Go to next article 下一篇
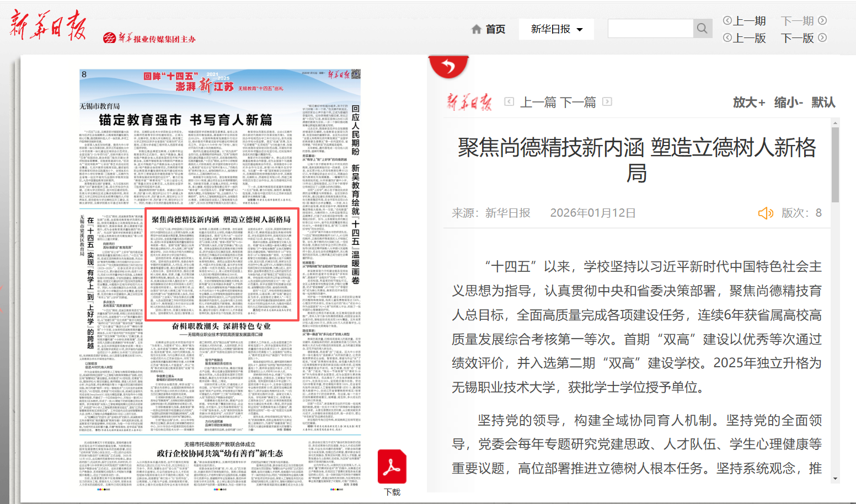This screenshot has width=856, height=504. [x=579, y=102]
